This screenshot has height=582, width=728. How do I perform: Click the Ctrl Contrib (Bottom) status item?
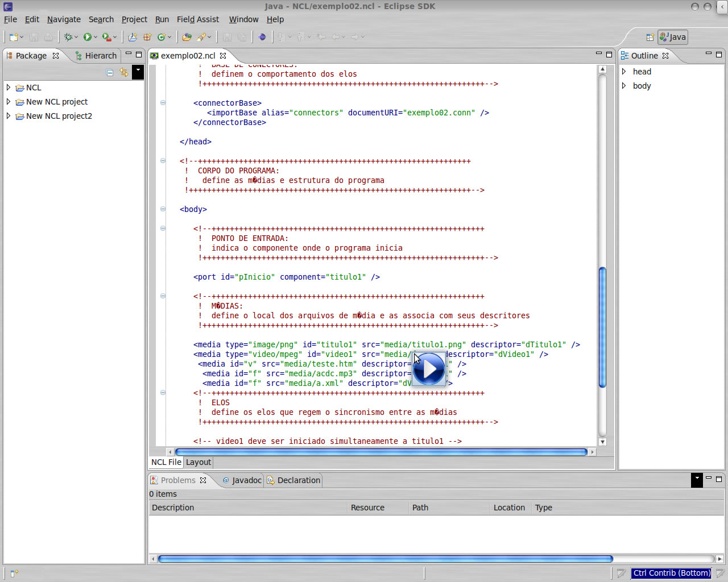pyautogui.click(x=671, y=573)
